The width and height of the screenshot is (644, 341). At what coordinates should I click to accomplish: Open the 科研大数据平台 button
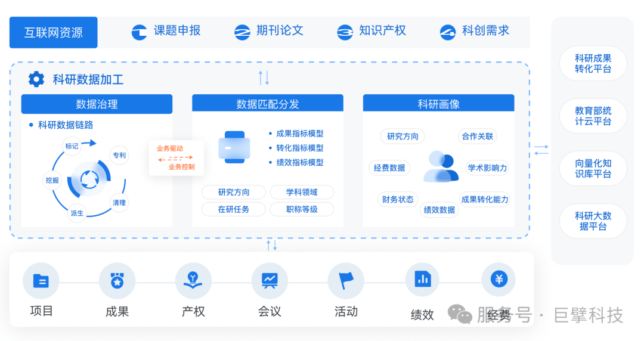click(593, 221)
